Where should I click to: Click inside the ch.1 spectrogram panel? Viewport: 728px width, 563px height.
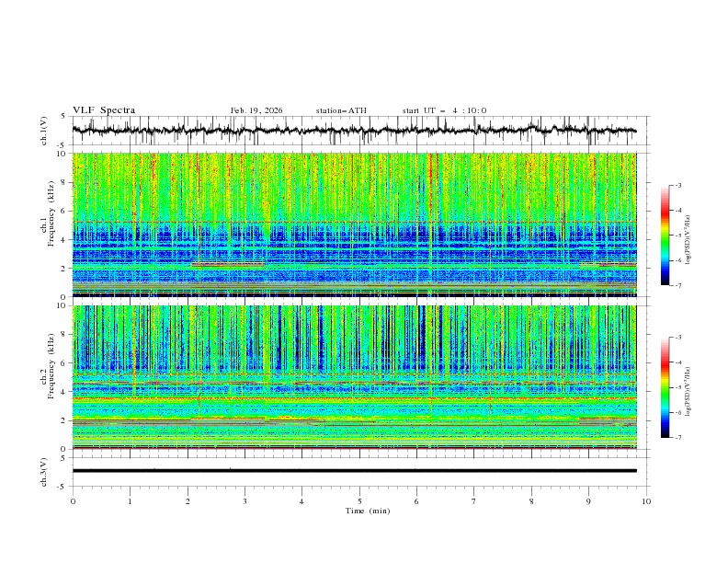coord(354,224)
